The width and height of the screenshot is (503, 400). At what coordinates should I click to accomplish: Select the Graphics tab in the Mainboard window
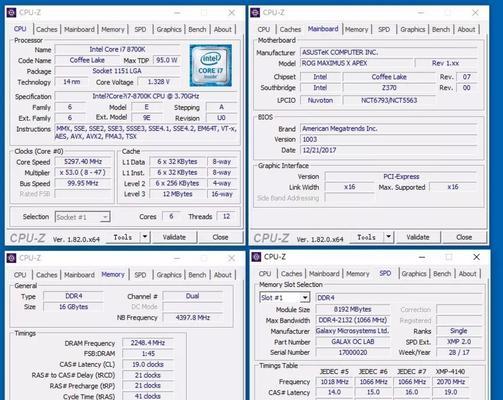click(x=413, y=29)
